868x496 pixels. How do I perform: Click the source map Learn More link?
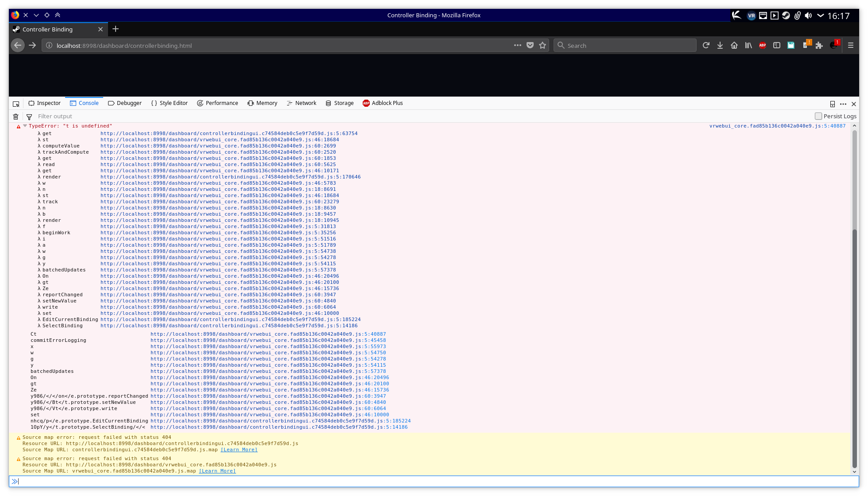click(239, 449)
